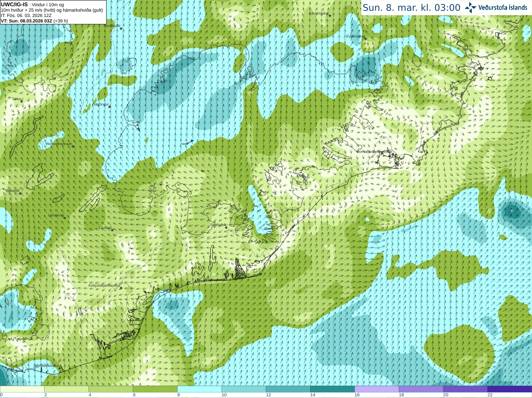Click the 10–12 m/s aqua legend swatch
Screen dimensions: 532x398
point(244,389)
